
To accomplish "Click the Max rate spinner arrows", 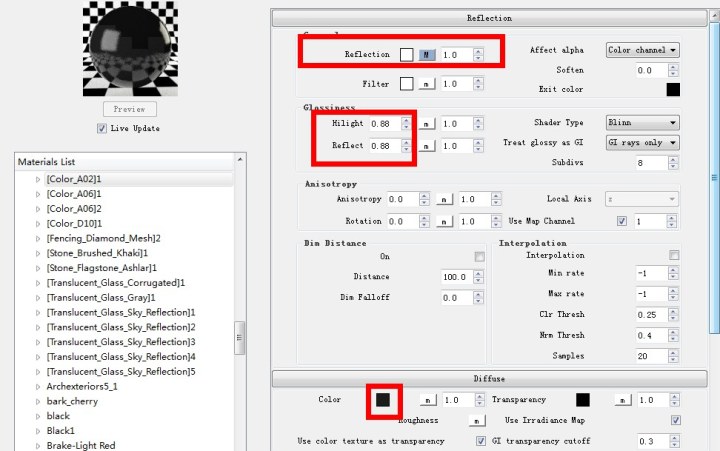I will tap(673, 294).
